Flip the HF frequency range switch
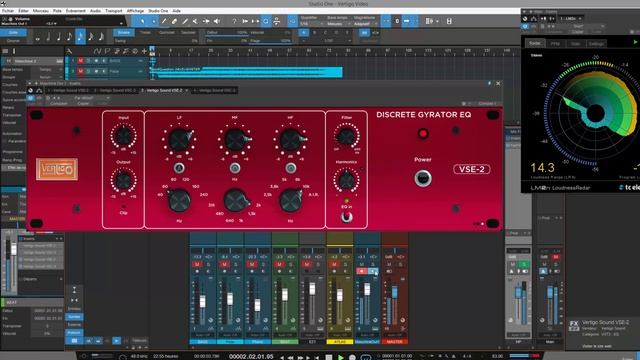The width and height of the screenshot is (640, 360). point(290,168)
